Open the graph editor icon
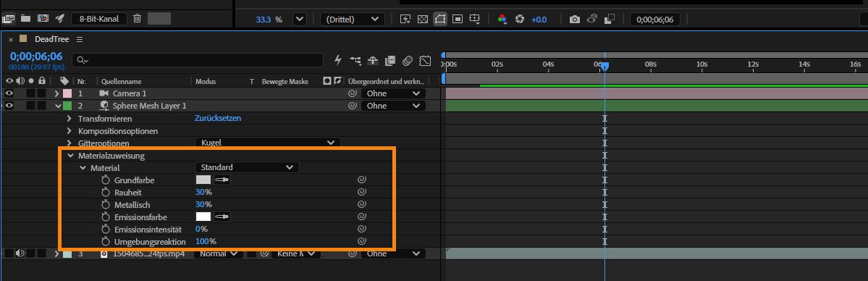The image size is (868, 281). tap(425, 60)
